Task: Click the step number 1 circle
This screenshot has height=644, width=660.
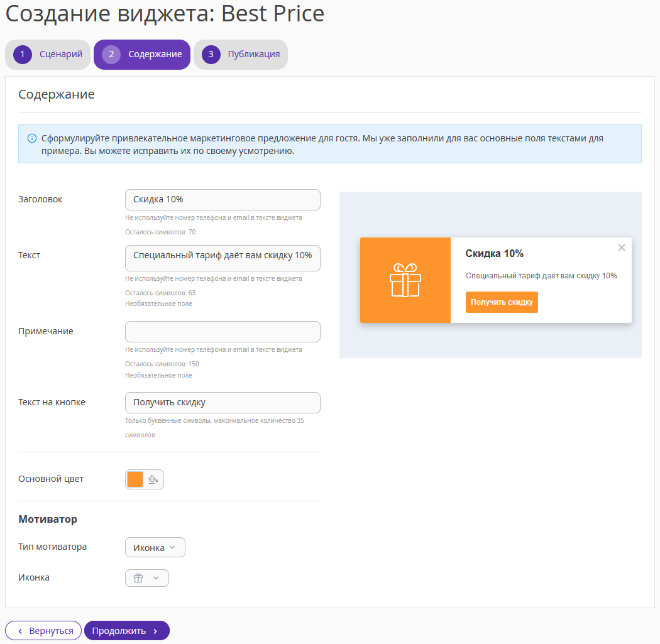Action: [23, 54]
